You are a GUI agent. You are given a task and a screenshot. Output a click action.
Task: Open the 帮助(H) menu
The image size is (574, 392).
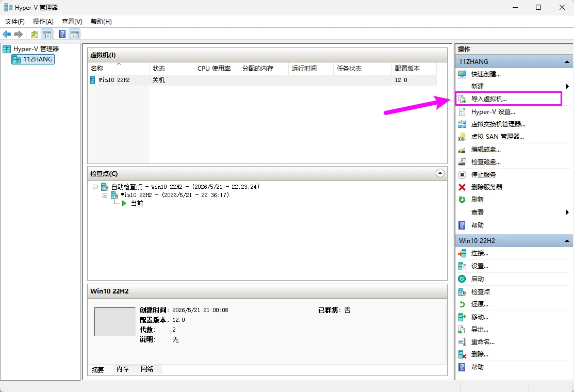(101, 22)
